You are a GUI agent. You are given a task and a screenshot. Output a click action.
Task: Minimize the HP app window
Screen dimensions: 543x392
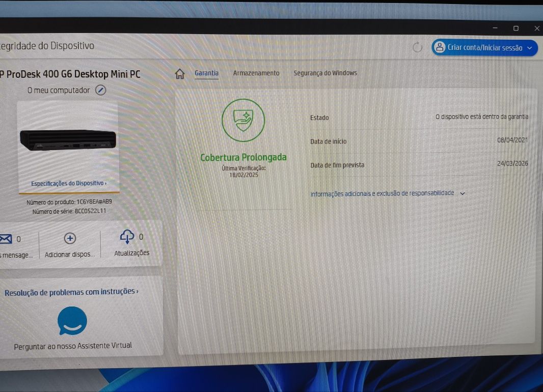click(x=495, y=27)
